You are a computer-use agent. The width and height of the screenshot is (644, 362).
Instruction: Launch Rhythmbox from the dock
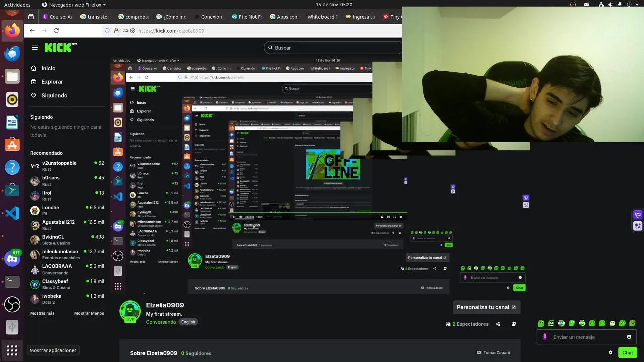[x=12, y=100]
